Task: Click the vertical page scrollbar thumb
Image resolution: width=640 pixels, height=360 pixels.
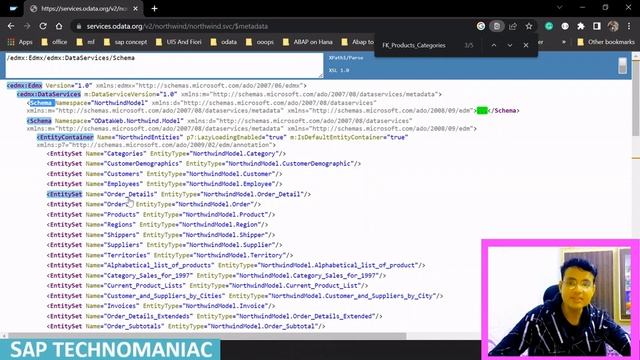Action: coord(636,98)
